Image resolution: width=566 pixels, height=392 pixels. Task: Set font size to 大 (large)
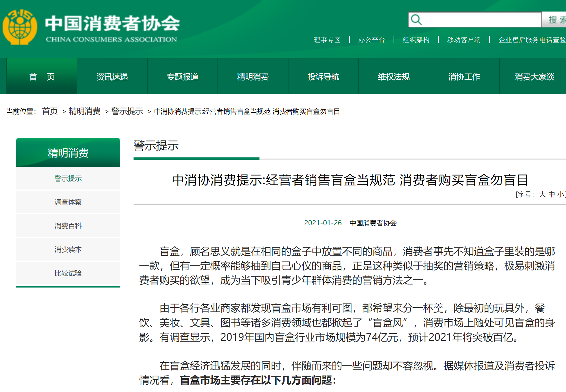(x=542, y=194)
